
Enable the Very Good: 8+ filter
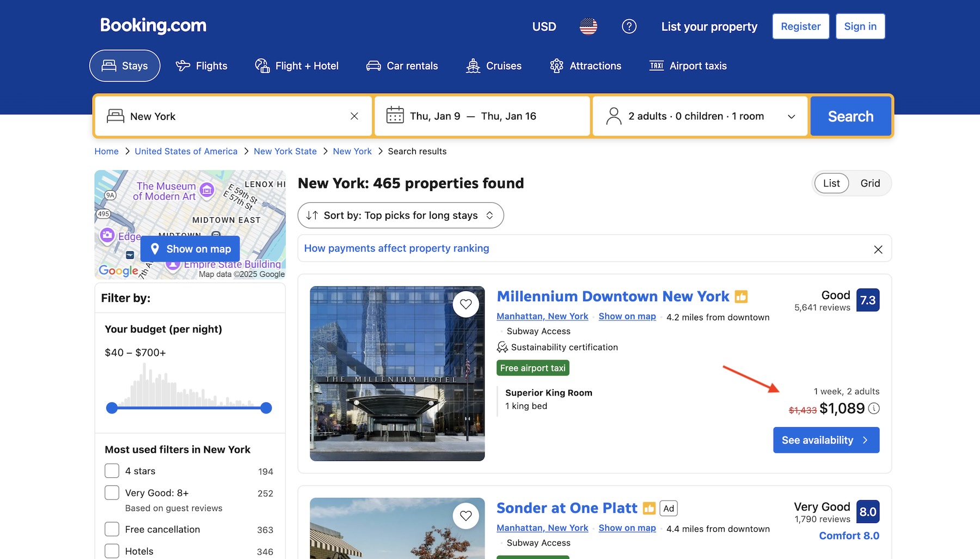112,493
